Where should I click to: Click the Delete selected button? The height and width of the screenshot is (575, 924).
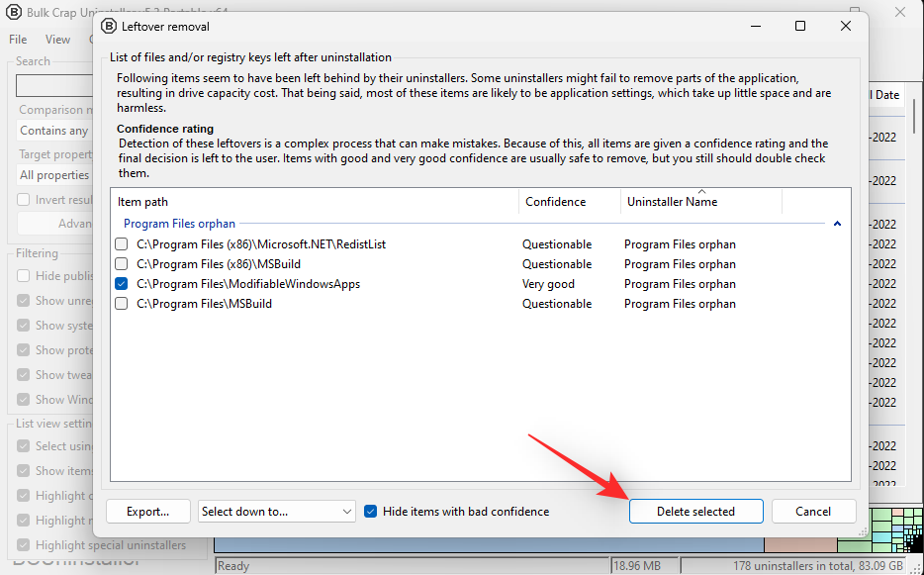(695, 511)
